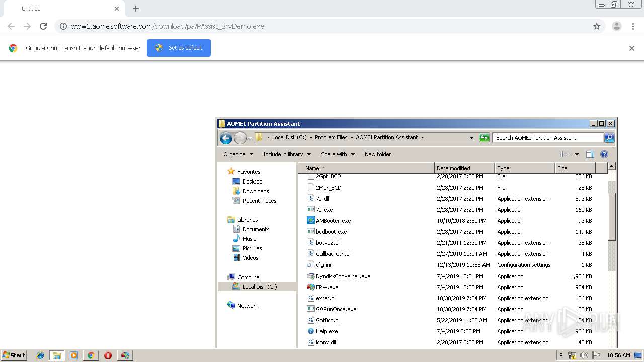Close the Untitled tab
The image size is (644, 362).
117,9
